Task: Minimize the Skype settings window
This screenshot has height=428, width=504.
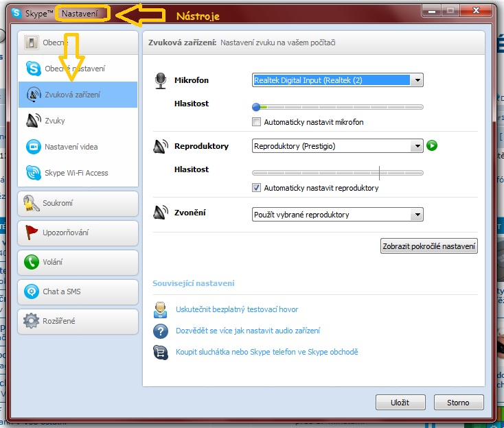Action: 432,11
